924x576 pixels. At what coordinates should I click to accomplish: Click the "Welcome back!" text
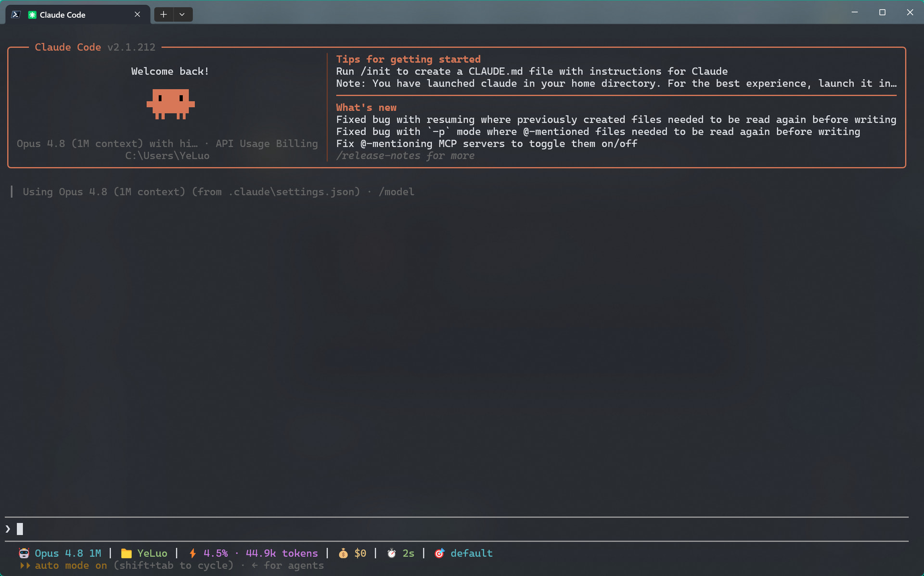tap(170, 71)
